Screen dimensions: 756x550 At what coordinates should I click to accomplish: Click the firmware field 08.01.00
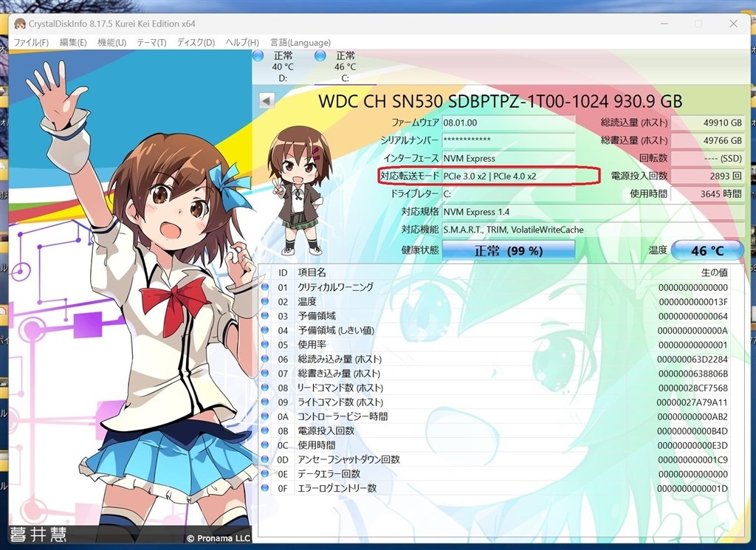[509, 123]
